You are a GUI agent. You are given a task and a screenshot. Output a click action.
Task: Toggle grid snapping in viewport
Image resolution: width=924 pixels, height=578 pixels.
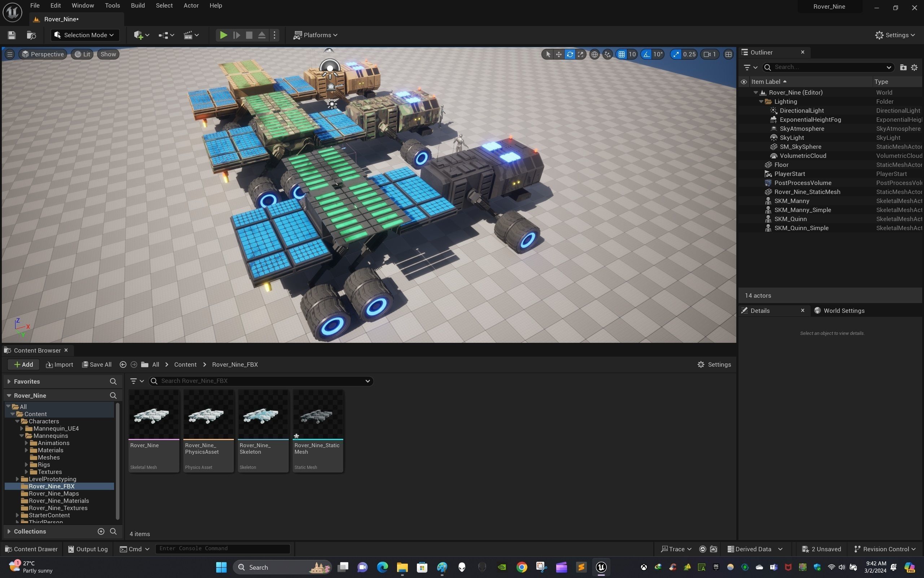pyautogui.click(x=622, y=54)
